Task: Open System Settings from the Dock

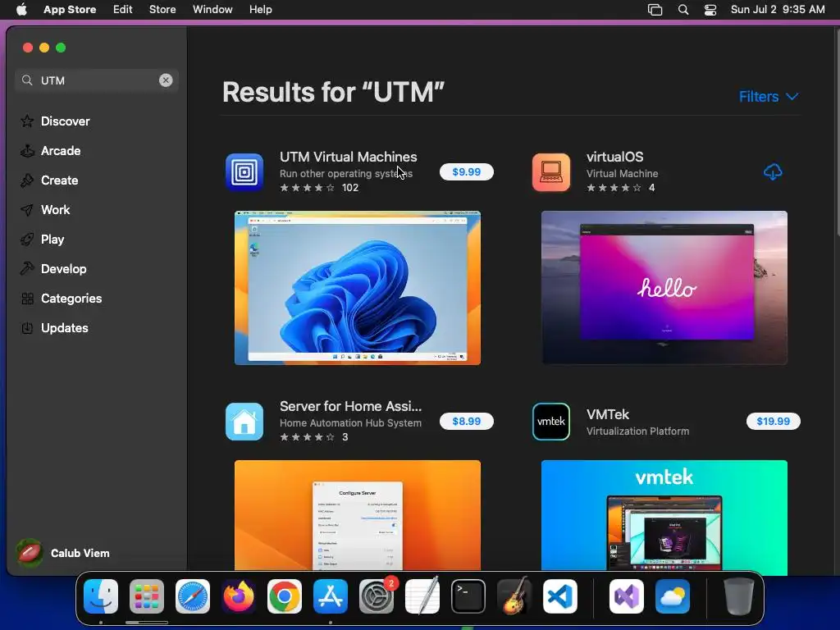Action: [377, 596]
